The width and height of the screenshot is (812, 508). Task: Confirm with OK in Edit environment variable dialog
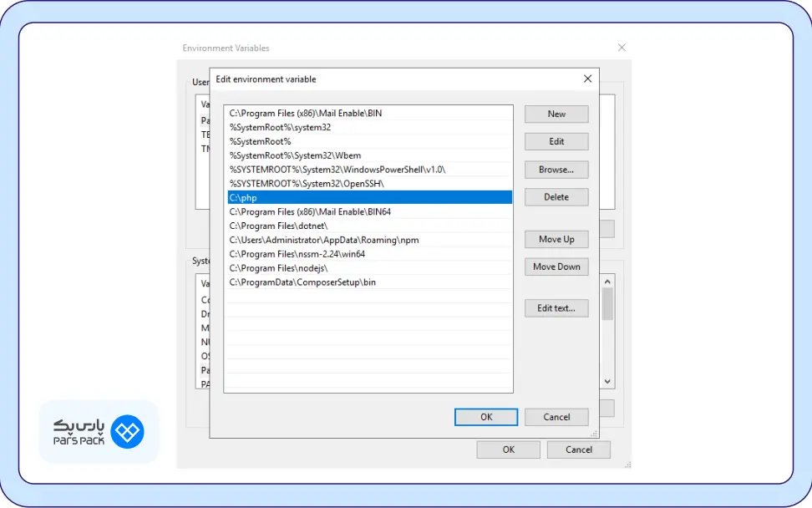click(486, 417)
